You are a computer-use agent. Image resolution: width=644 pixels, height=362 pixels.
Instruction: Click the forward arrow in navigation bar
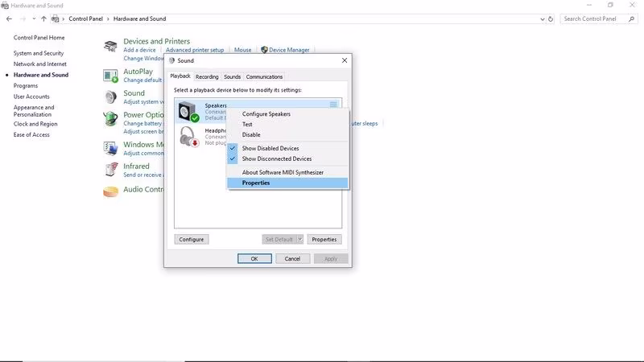coord(23,19)
